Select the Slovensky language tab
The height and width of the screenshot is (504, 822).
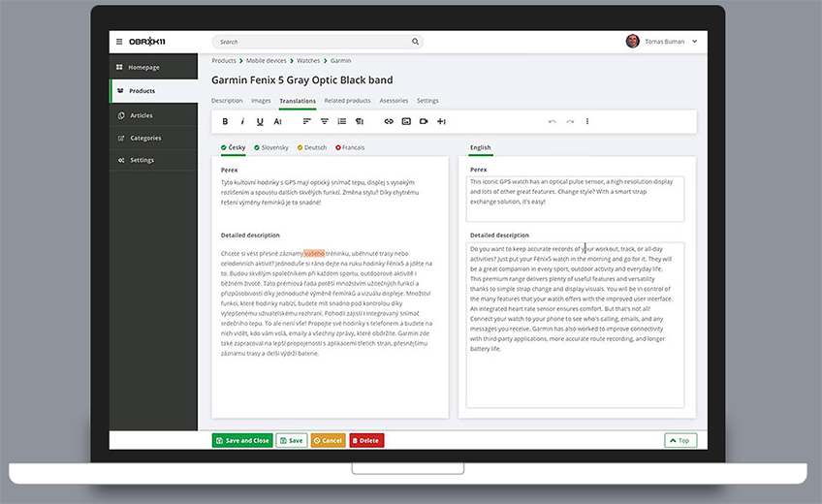coord(271,147)
